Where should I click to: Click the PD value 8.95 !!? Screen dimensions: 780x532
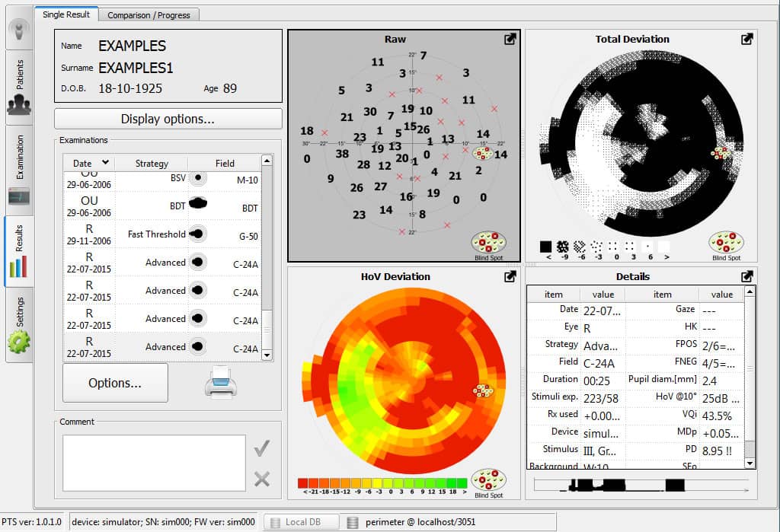[717, 451]
